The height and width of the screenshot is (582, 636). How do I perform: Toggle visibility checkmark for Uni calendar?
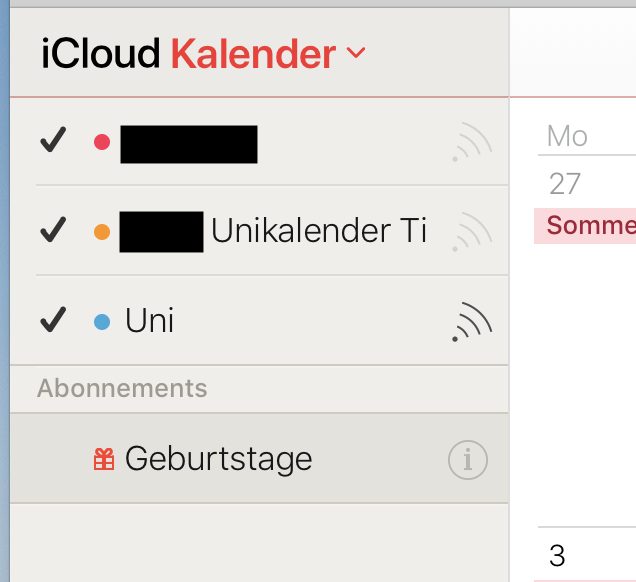53,321
